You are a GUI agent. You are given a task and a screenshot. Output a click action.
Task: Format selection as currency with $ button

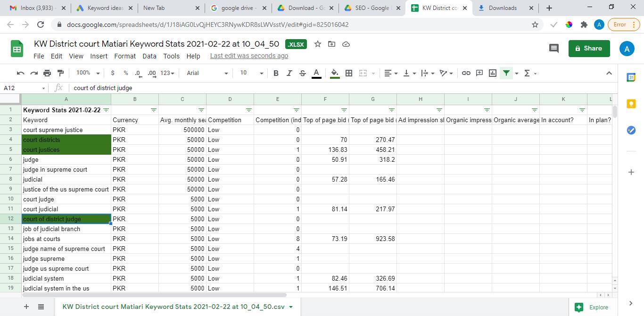(112, 73)
